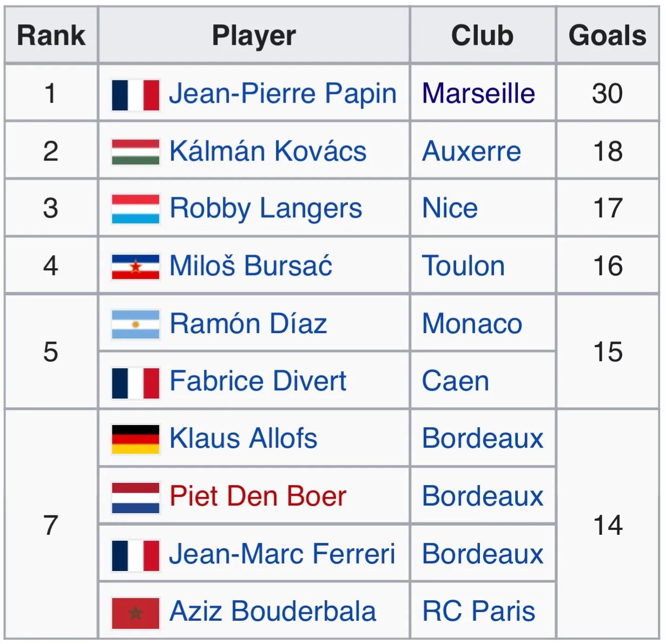Screen dimensions: 666x644
Task: Click the French flag beside Jean-Pierre Papin
Action: click(135, 95)
